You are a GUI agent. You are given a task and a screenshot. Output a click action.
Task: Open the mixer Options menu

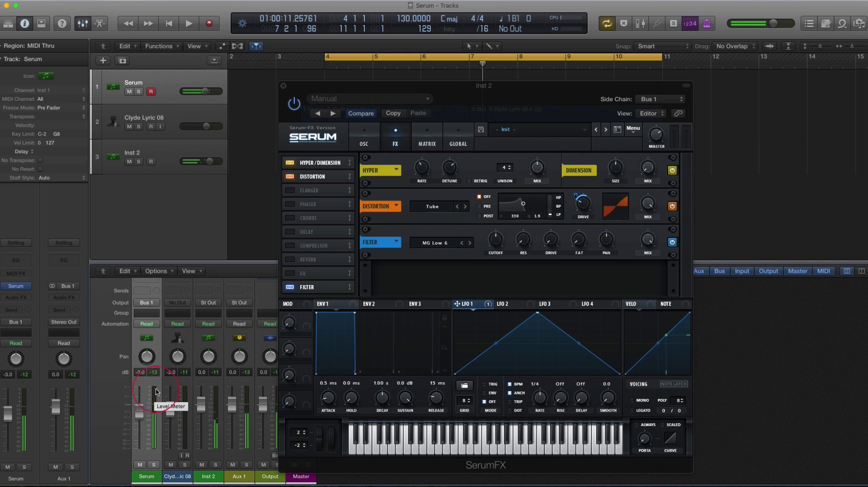pos(159,271)
